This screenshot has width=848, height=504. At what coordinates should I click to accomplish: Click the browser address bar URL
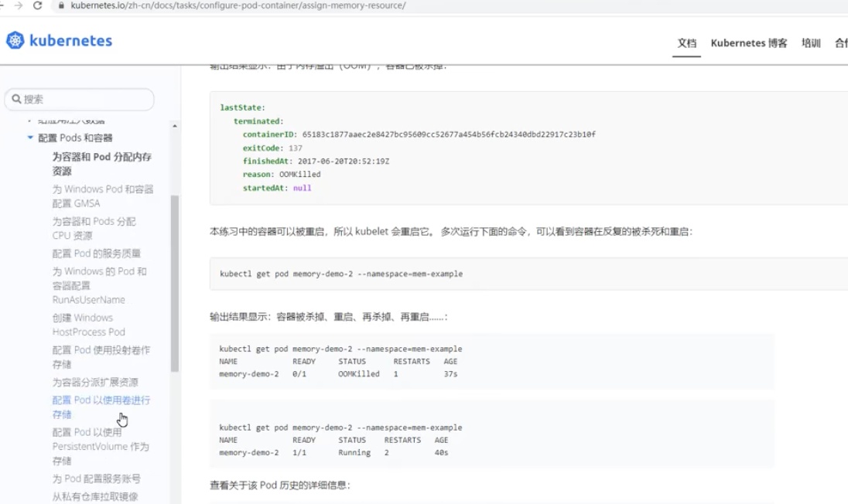point(238,5)
